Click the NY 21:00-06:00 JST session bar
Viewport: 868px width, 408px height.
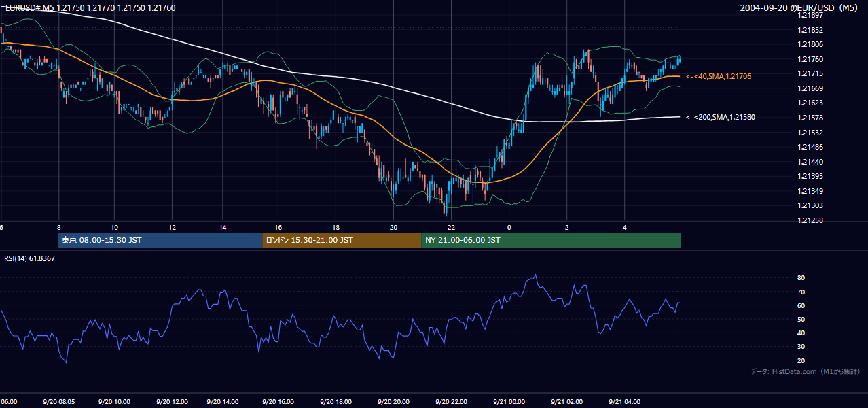point(551,240)
